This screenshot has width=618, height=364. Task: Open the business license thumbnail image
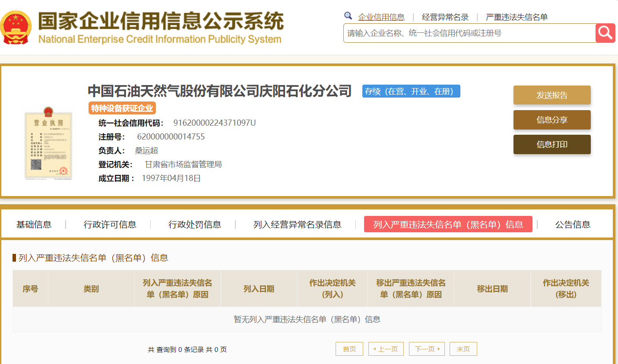(48, 143)
